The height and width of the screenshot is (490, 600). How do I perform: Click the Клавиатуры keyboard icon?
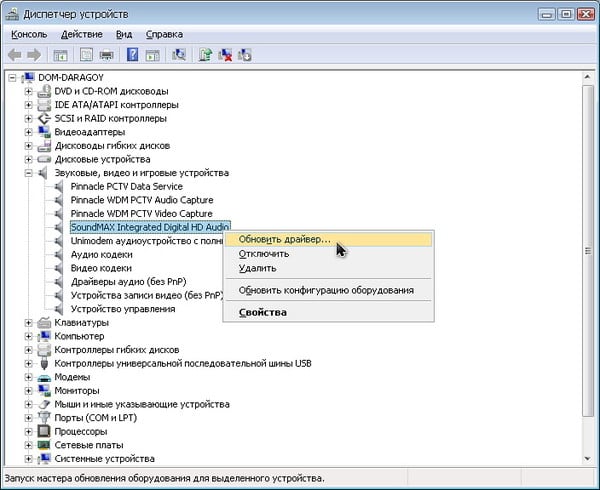point(44,322)
